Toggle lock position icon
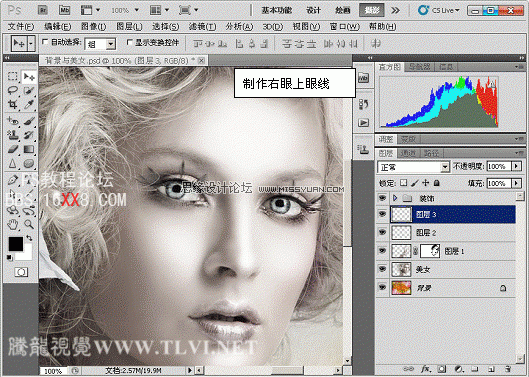This screenshot has width=529, height=377. pyautogui.click(x=426, y=183)
